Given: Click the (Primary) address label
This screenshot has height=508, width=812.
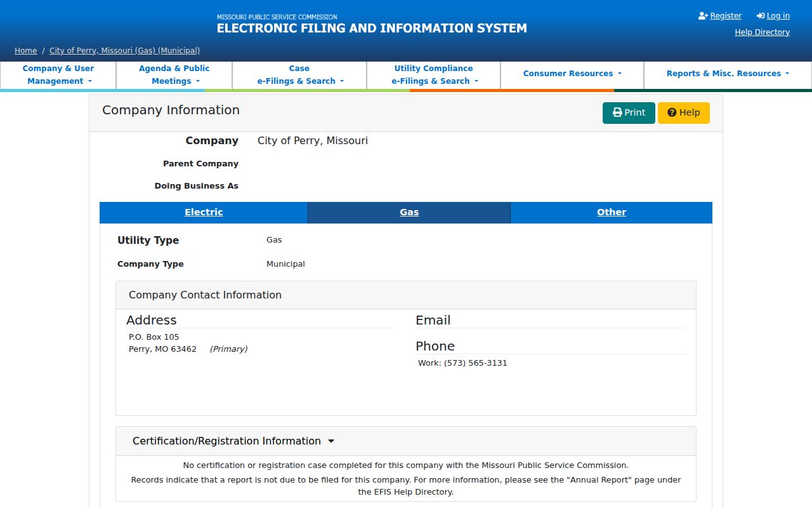Looking at the screenshot, I should (229, 349).
